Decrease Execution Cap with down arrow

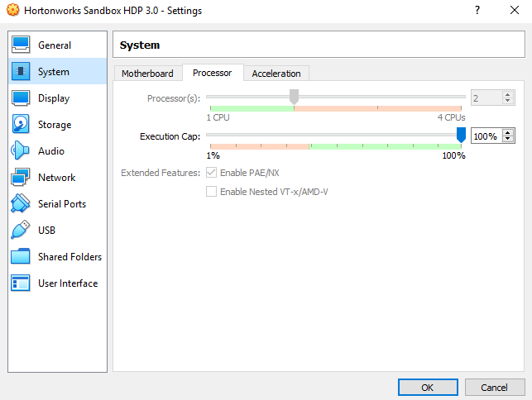point(507,139)
